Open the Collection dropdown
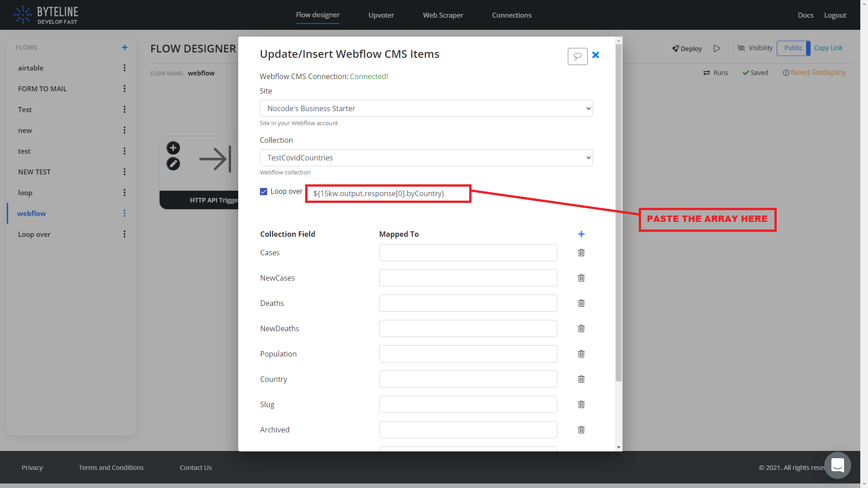868x488 pixels. click(426, 158)
